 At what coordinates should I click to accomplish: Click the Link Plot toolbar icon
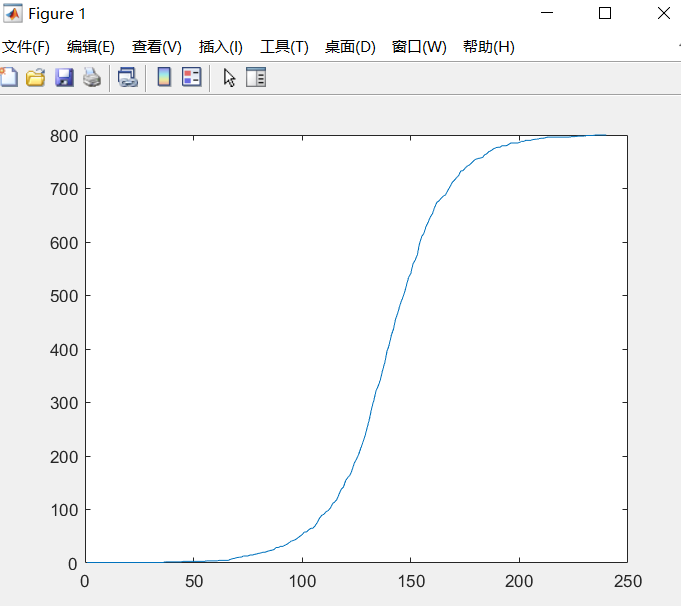coord(128,77)
